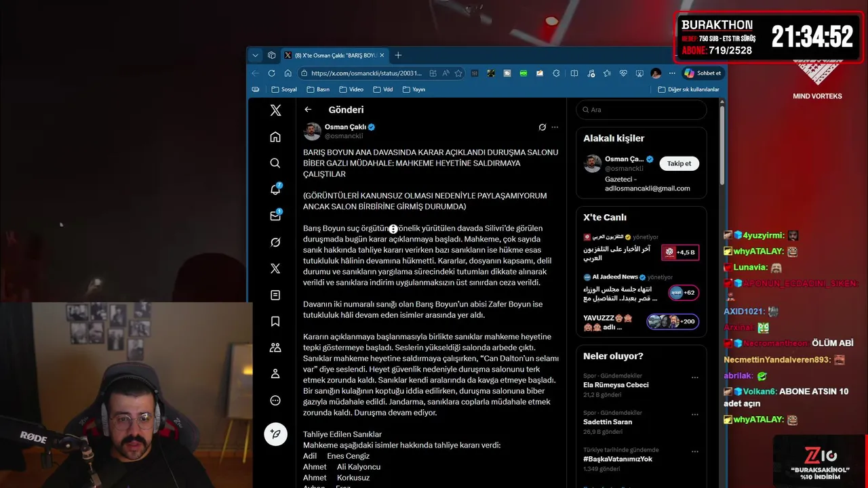Open the browser Extensions puzzle icon
This screenshot has width=868, height=488.
[557, 73]
